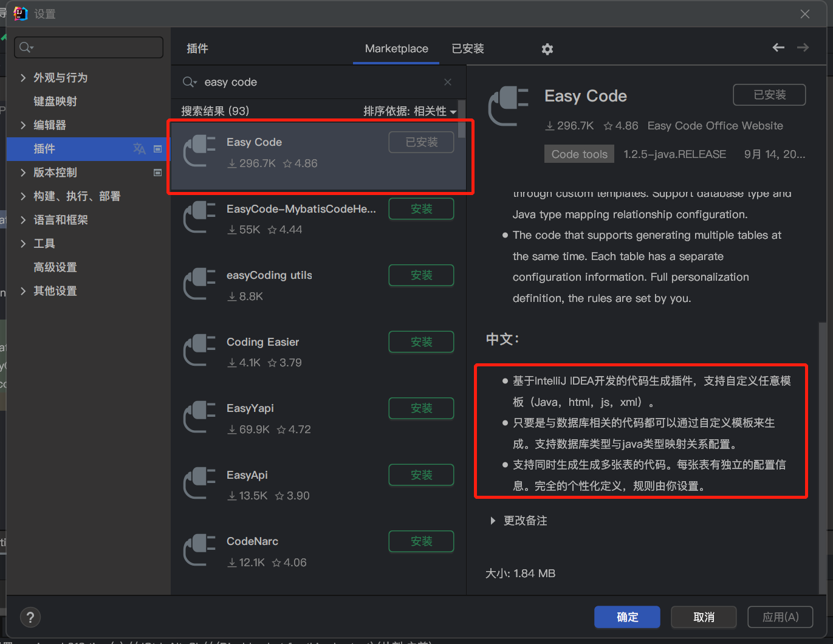Open the help question mark icon
Screen dimensions: 833x644
point(30,617)
